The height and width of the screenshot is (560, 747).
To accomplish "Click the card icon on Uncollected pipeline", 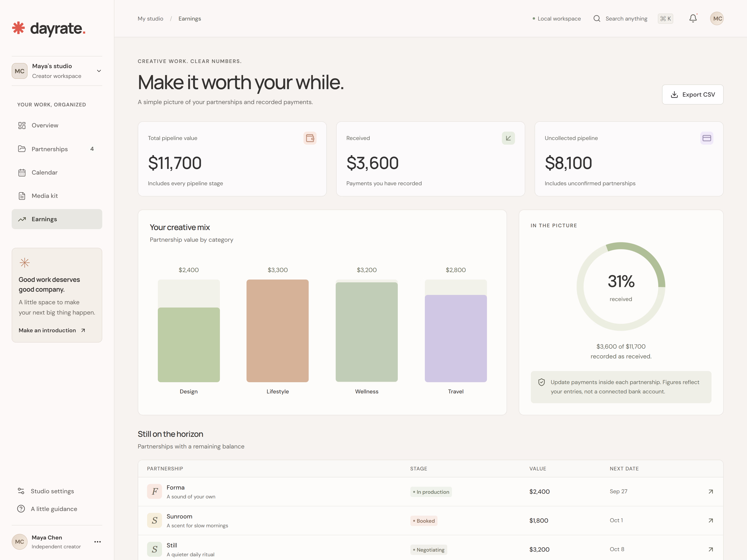I will click(x=706, y=138).
